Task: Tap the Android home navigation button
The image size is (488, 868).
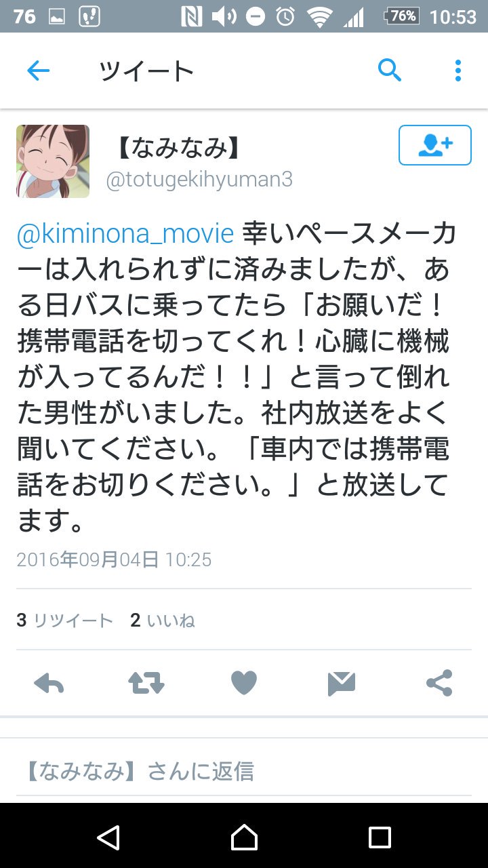Action: point(244,837)
